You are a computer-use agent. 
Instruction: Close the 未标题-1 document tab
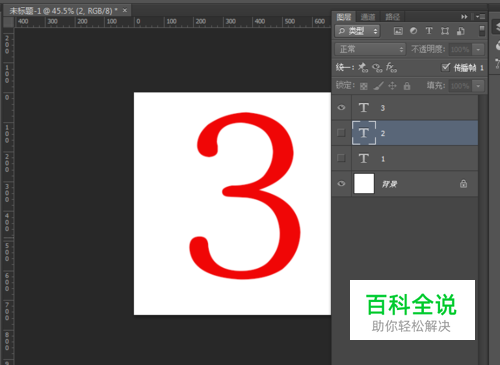[125, 11]
